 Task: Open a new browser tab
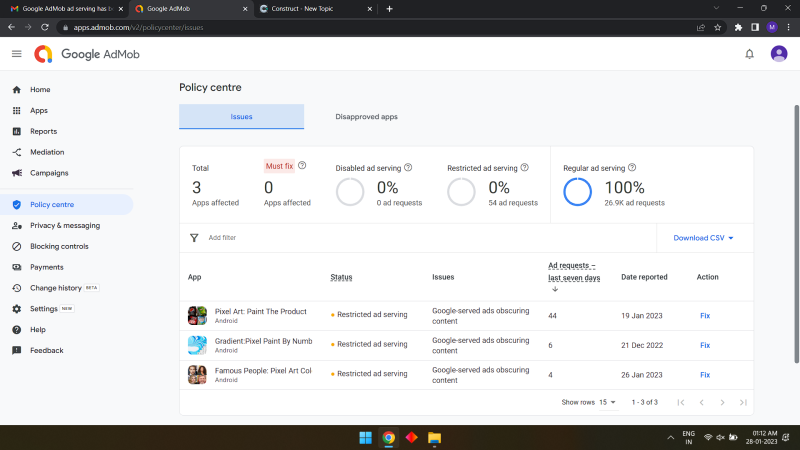click(x=389, y=9)
